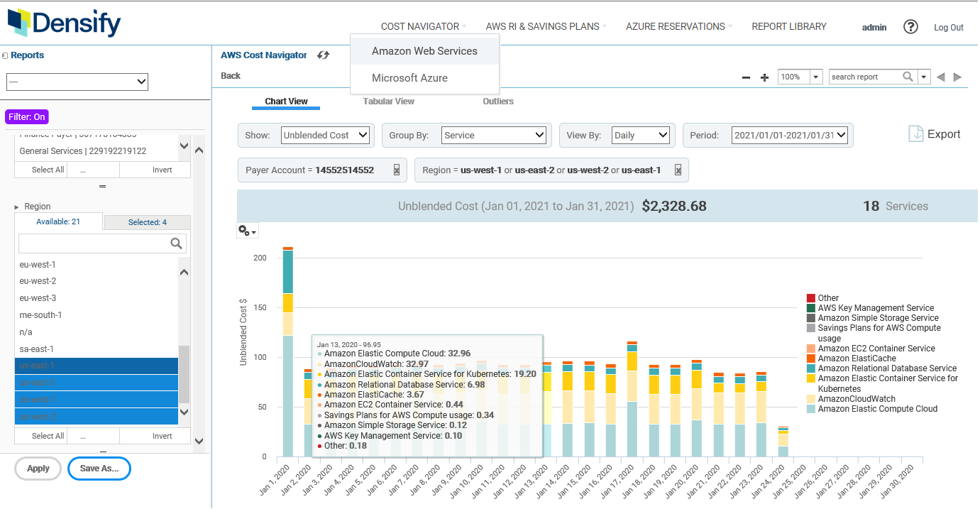
Task: Open the help question mark icon
Action: 910,27
